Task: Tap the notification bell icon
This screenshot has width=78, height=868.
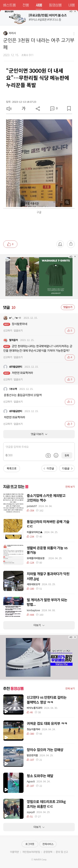Action: tap(60, 244)
